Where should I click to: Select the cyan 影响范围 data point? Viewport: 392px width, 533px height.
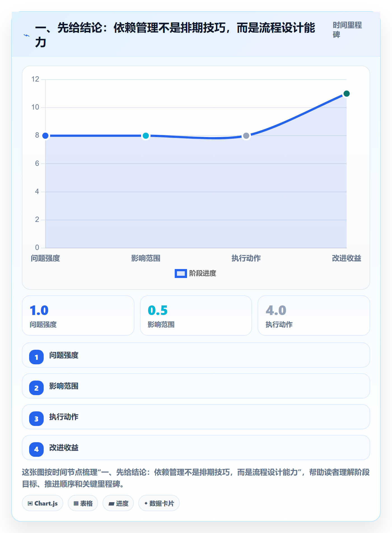click(146, 136)
